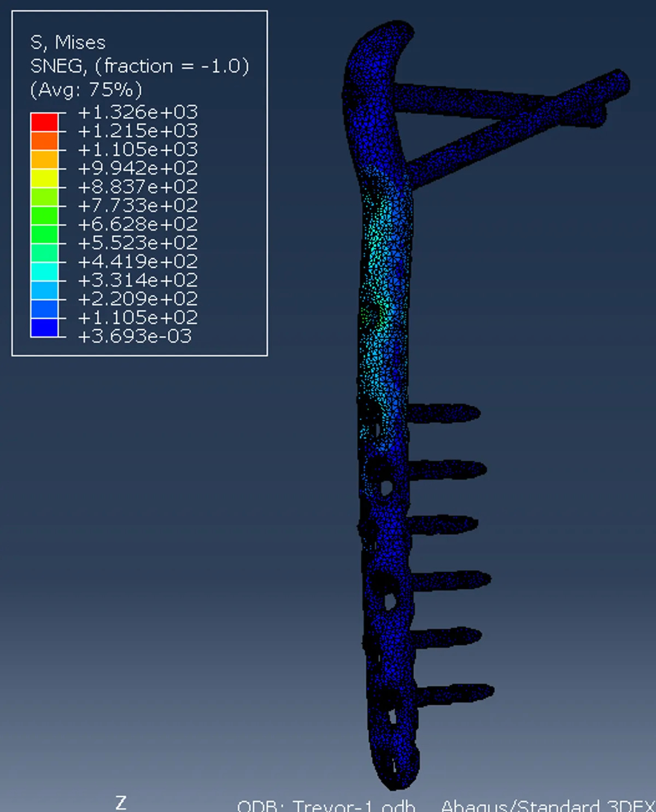
Task: Select the maximum value +1.326e+03 in the legend
Action: pos(138,112)
